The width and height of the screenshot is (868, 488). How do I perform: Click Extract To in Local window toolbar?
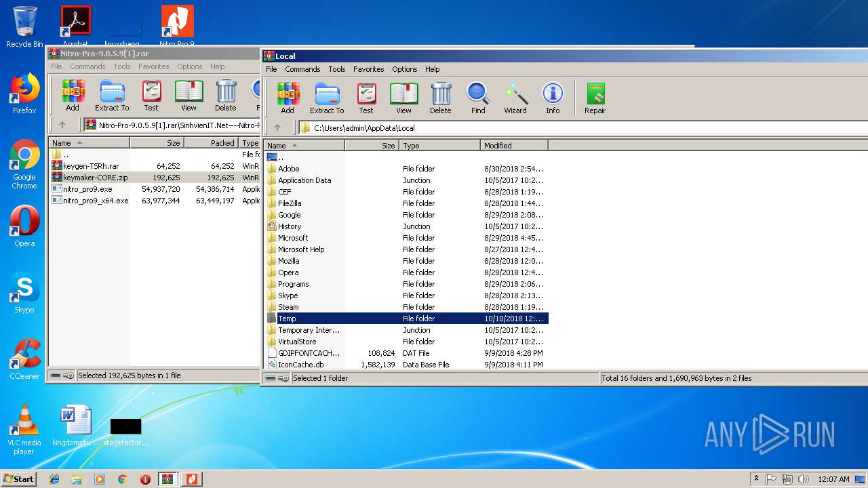[x=327, y=98]
